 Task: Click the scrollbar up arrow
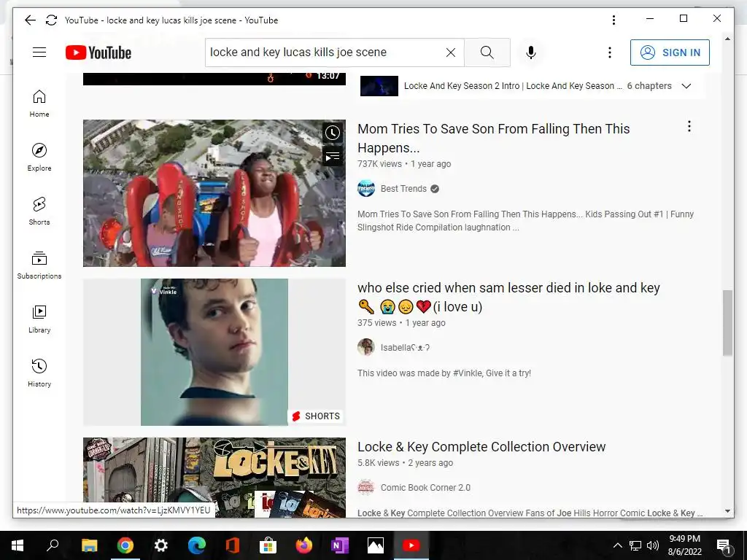tap(727, 39)
